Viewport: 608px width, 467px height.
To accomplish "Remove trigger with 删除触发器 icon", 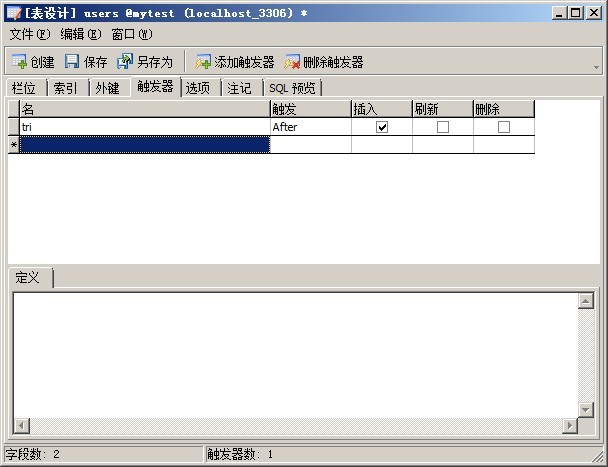I will tap(292, 62).
